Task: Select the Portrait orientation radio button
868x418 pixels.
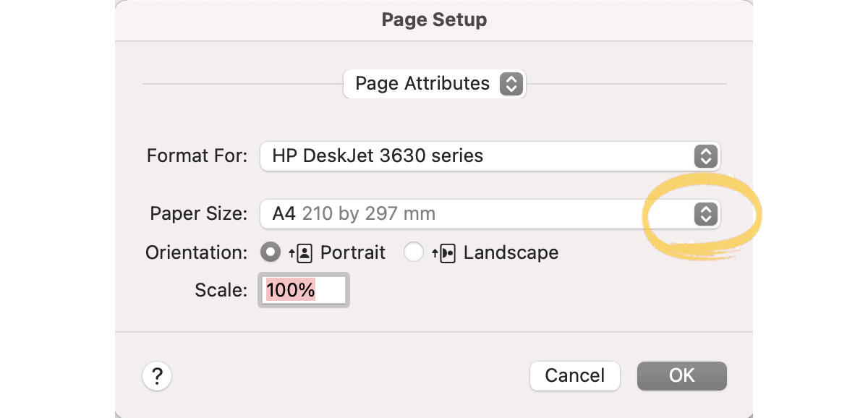Action: coord(271,252)
